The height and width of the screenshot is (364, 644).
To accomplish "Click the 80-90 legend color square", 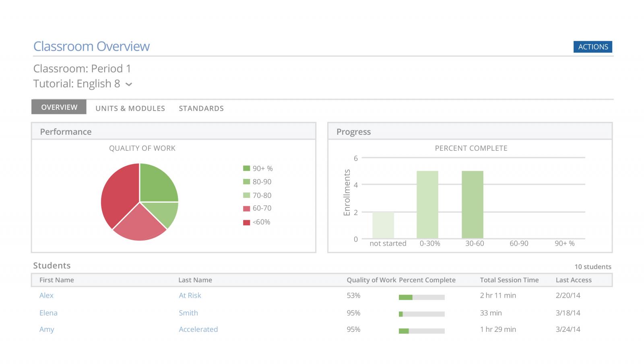I will tap(246, 182).
